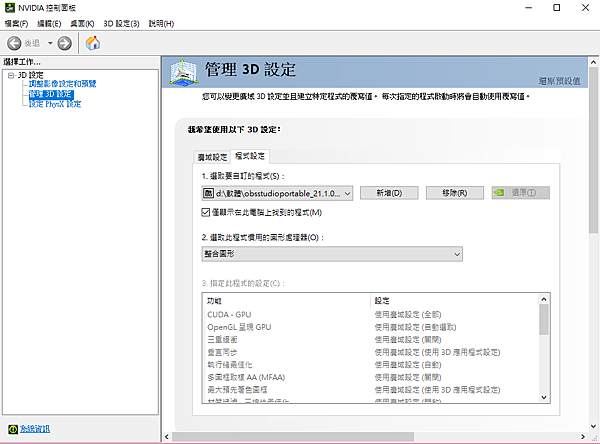The height and width of the screenshot is (444, 600).
Task: Open the 編輯(E) menu
Action: 49,24
